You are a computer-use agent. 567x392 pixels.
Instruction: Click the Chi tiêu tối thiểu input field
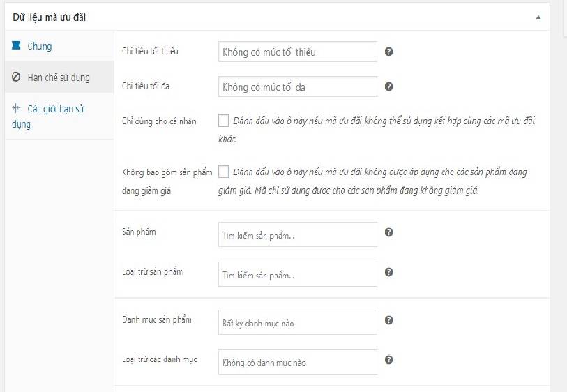tap(298, 52)
